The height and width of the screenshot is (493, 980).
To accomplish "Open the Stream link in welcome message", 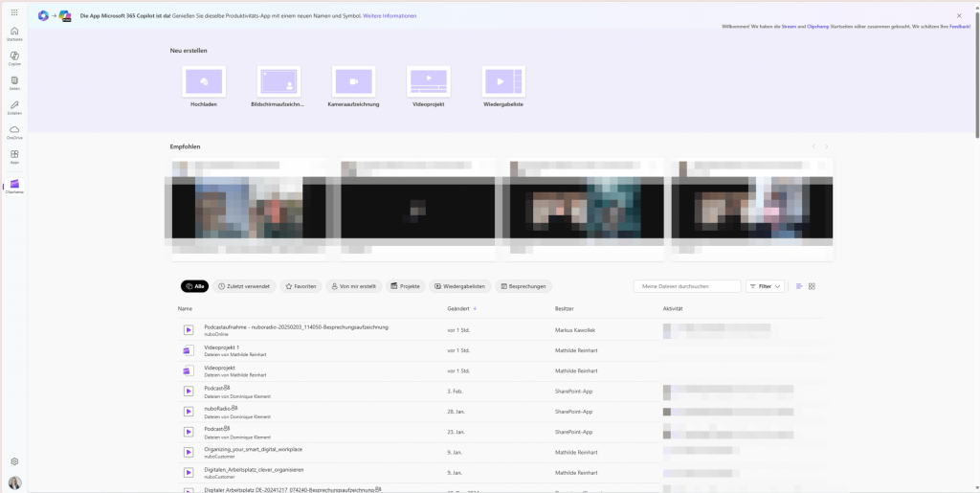I will point(789,27).
